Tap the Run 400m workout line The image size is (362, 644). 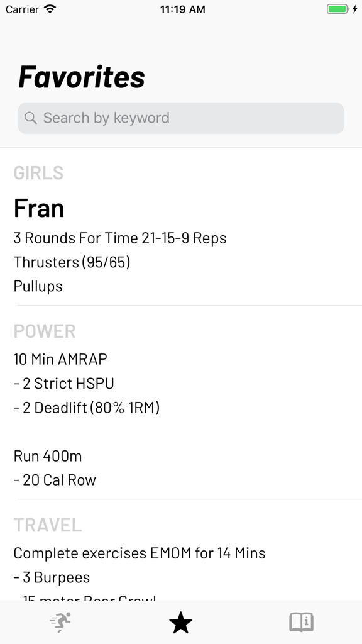click(48, 456)
